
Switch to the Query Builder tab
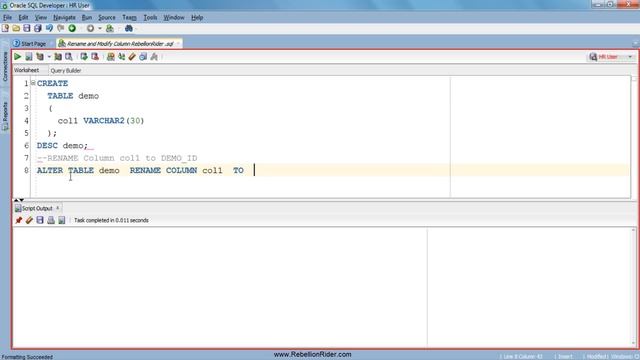[x=66, y=71]
